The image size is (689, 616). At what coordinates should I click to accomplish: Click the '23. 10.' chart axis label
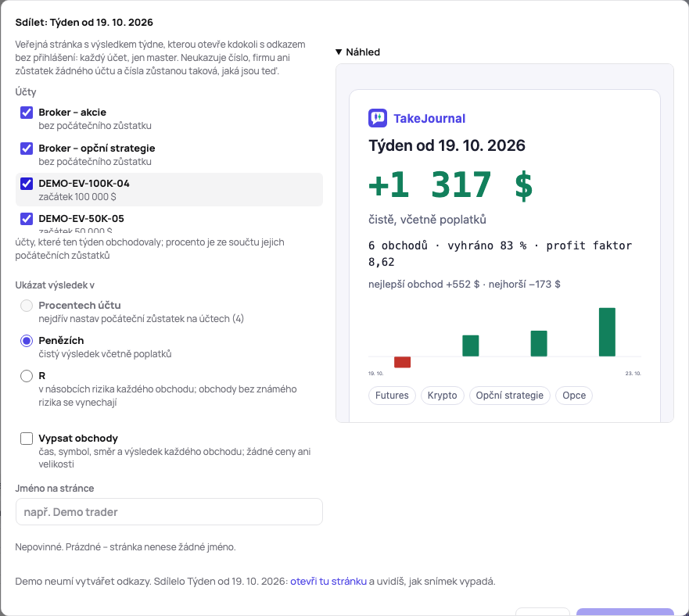click(x=633, y=374)
